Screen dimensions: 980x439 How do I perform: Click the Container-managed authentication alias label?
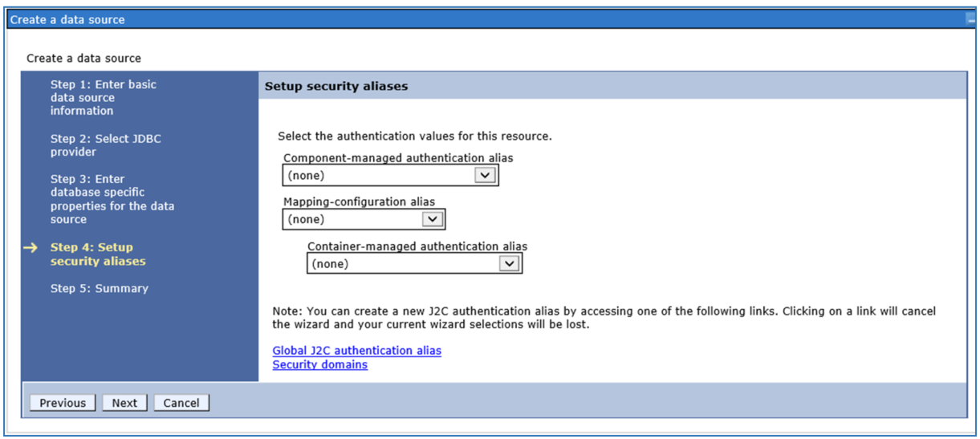point(417,246)
